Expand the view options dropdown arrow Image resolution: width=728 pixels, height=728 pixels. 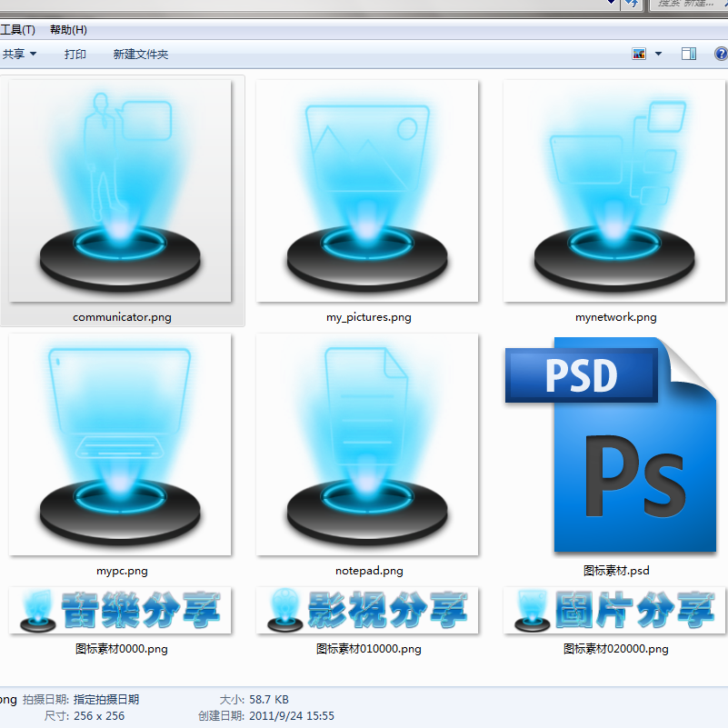click(658, 54)
